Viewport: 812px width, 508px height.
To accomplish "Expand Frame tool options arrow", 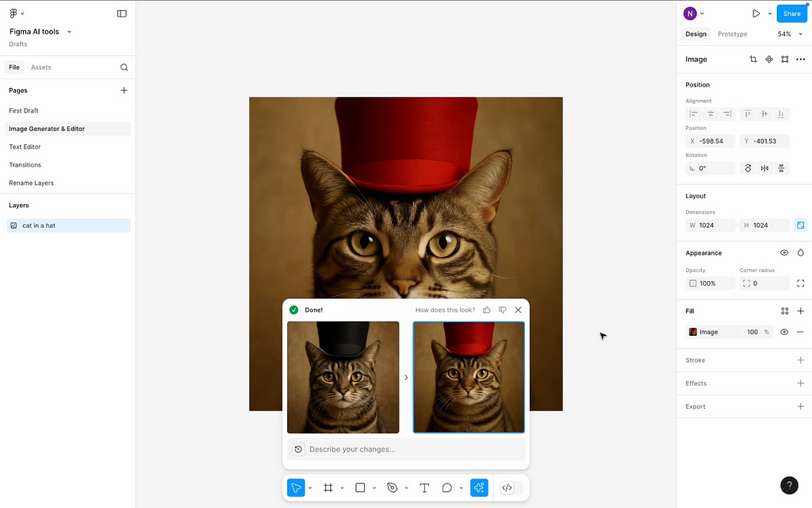I will 343,488.
